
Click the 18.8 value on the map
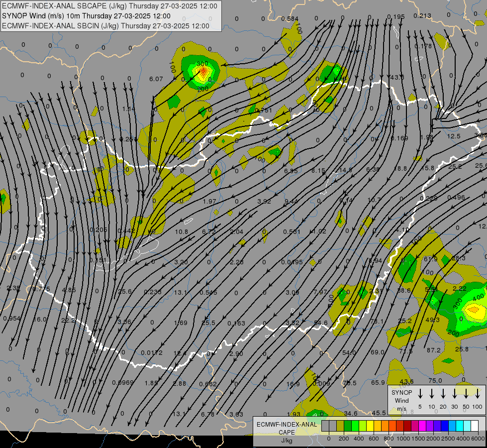coord(400,169)
